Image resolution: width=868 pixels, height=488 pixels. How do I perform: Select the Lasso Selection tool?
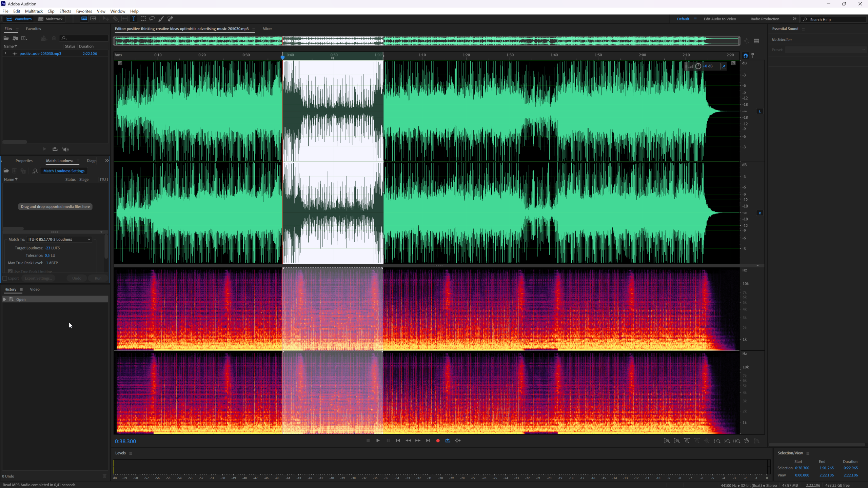coord(152,19)
